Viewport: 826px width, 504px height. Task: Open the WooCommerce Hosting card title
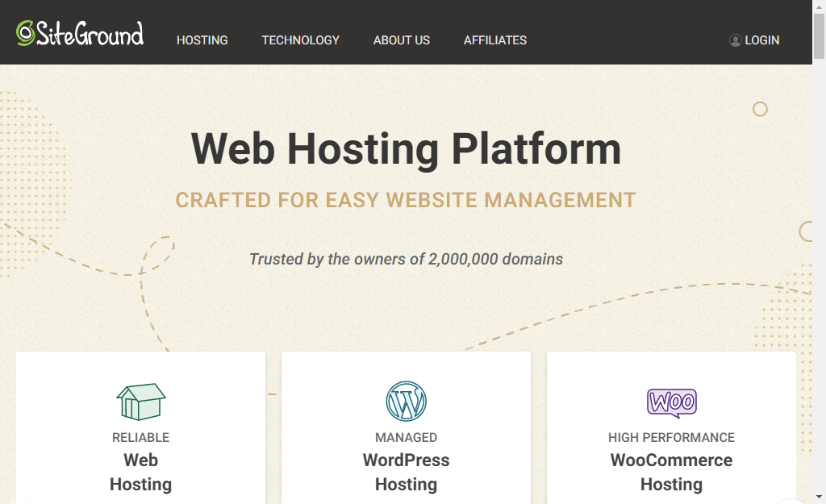(x=672, y=472)
